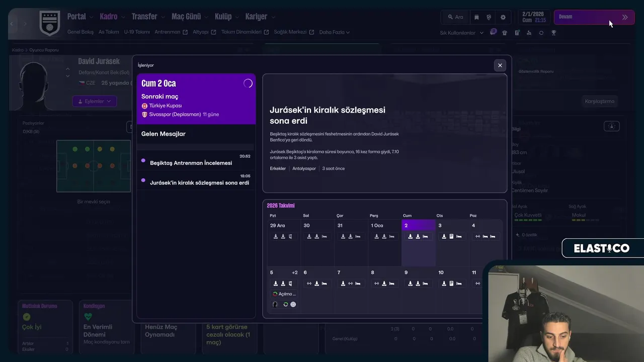Click the match icon on 29 Ara
The image size is (644, 362).
click(290, 236)
